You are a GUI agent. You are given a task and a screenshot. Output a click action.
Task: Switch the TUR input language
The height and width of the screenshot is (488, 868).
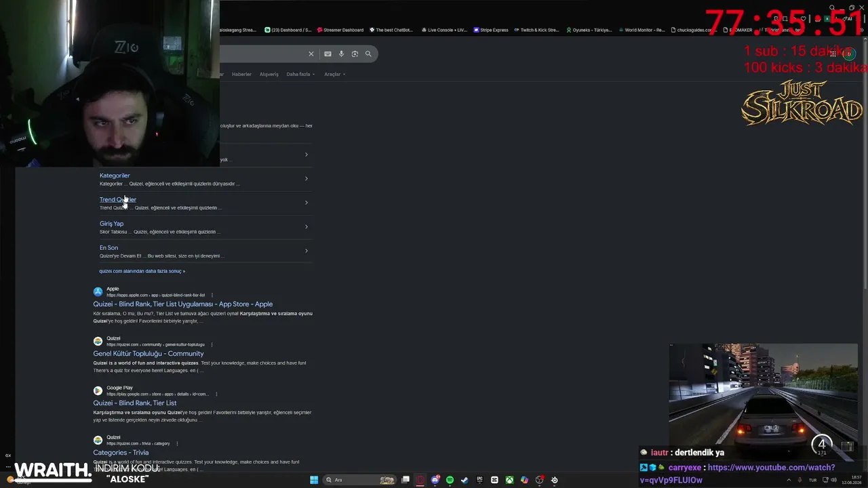pyautogui.click(x=812, y=480)
